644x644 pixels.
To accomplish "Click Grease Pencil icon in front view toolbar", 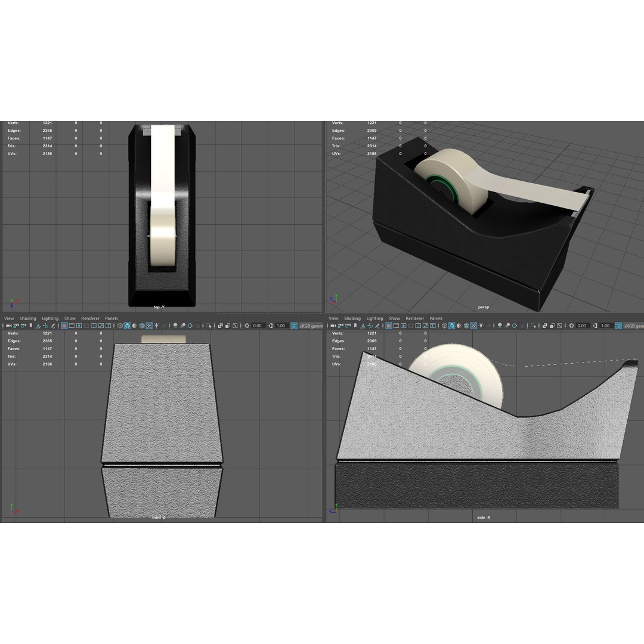I will tap(52, 326).
